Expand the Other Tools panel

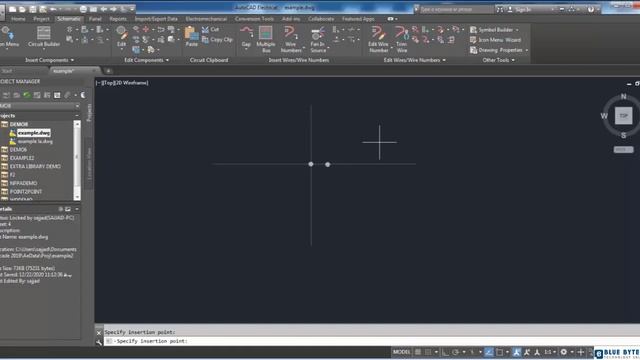point(498,60)
